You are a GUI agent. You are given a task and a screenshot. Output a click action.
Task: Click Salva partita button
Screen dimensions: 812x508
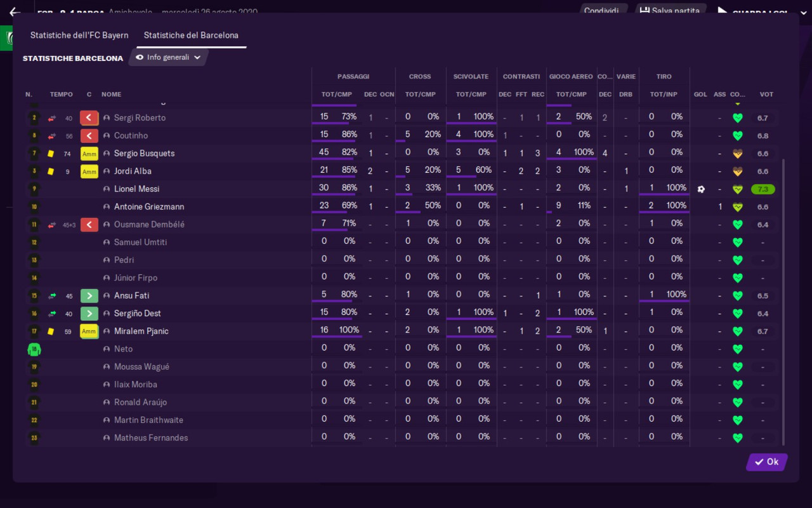pyautogui.click(x=670, y=11)
